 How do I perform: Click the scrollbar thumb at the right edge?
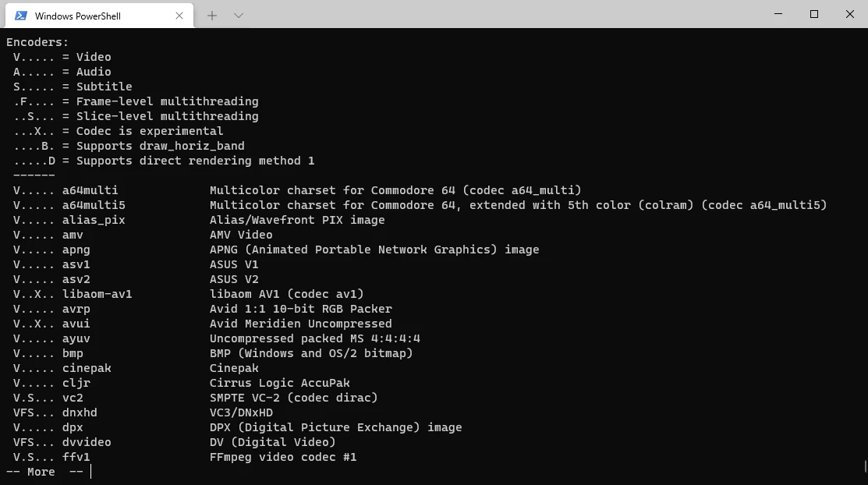point(865,466)
